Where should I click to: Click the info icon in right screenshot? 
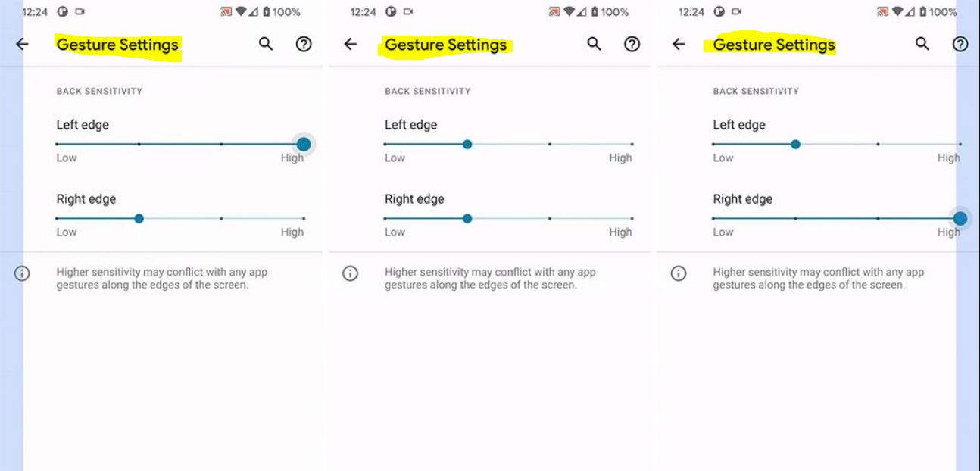pyautogui.click(x=679, y=273)
